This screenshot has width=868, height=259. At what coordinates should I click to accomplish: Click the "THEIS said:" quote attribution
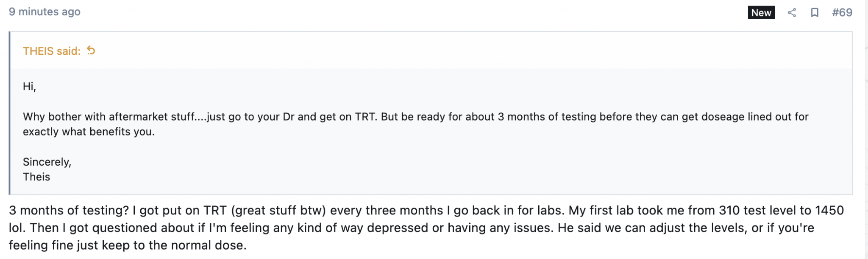coord(52,51)
